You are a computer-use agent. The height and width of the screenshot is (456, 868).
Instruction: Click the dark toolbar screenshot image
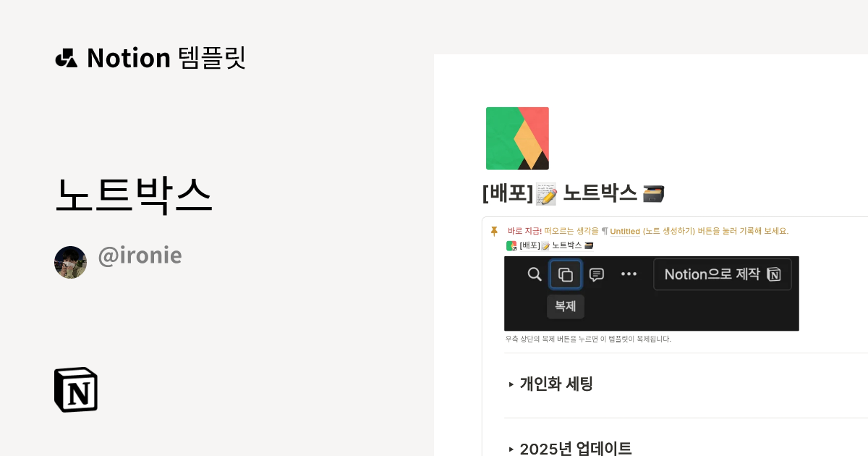coord(652,293)
